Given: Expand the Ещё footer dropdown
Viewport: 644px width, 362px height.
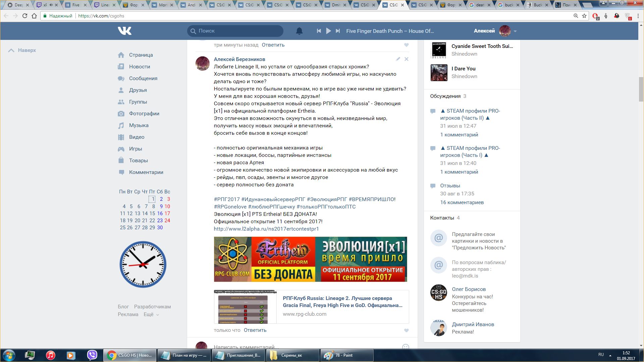Looking at the screenshot, I should pyautogui.click(x=151, y=314).
